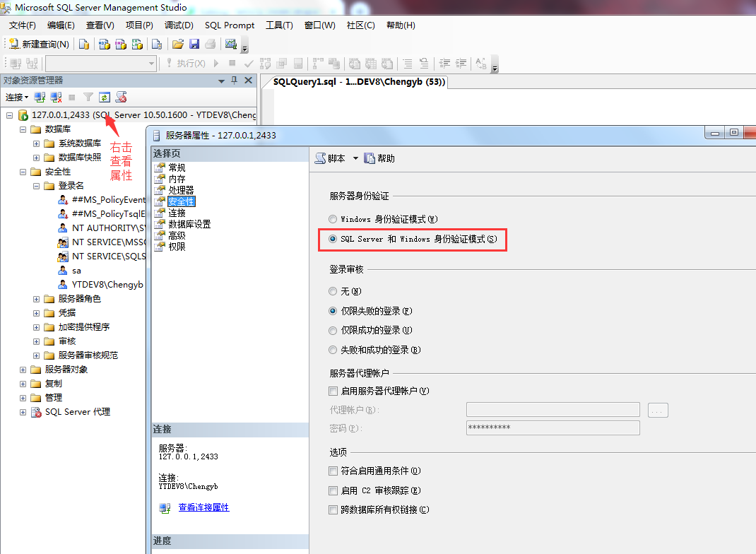Choose 失败和成功的登录 audit option
Image resolution: width=756 pixels, height=554 pixels.
[x=333, y=350]
